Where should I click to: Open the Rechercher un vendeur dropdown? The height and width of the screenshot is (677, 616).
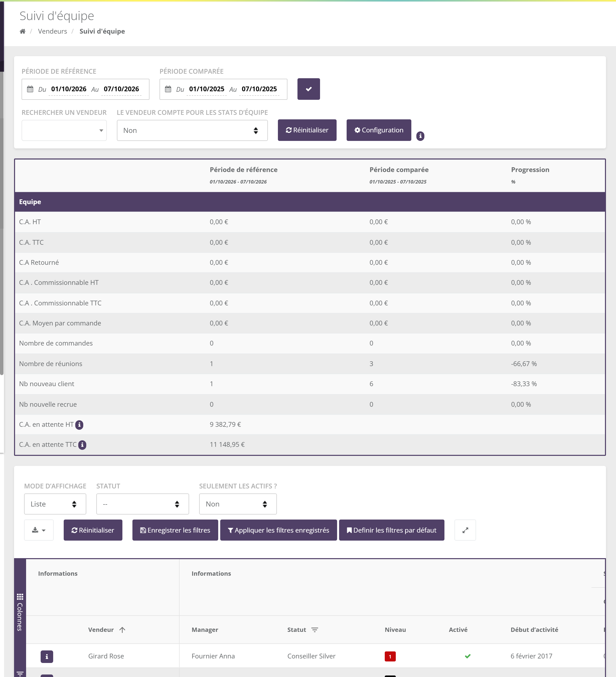tap(64, 130)
